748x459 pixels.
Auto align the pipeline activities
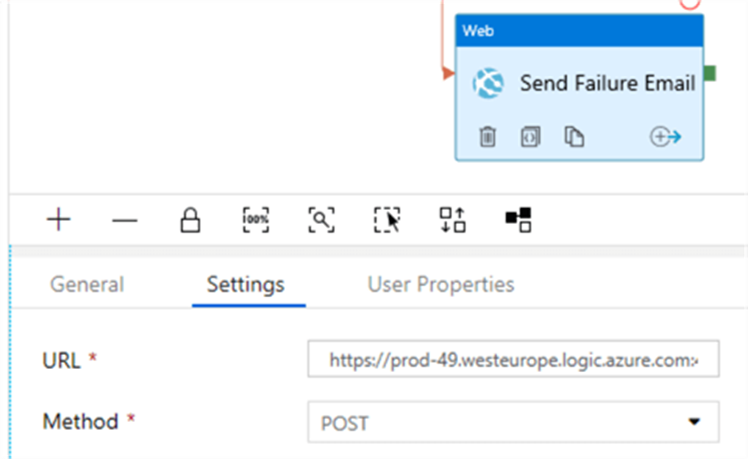coord(452,220)
